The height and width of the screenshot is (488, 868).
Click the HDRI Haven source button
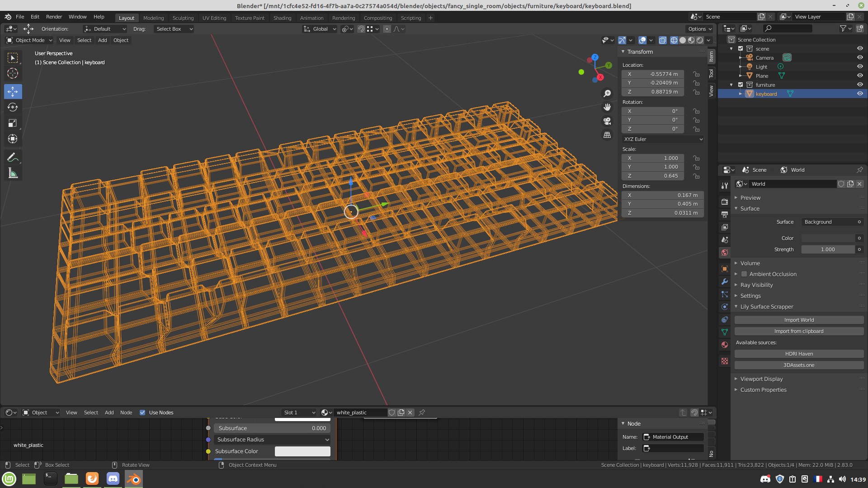(x=799, y=354)
